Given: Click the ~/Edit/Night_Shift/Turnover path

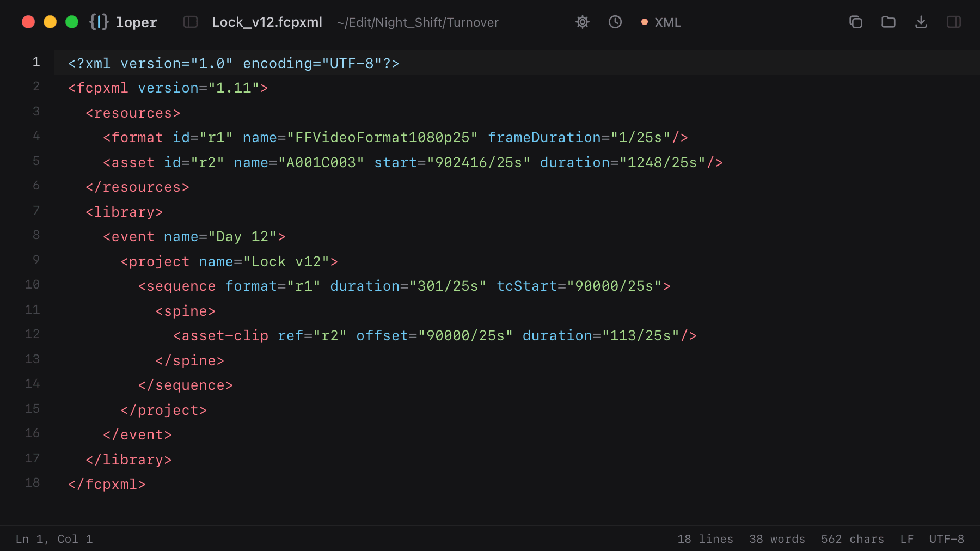Looking at the screenshot, I should [418, 22].
